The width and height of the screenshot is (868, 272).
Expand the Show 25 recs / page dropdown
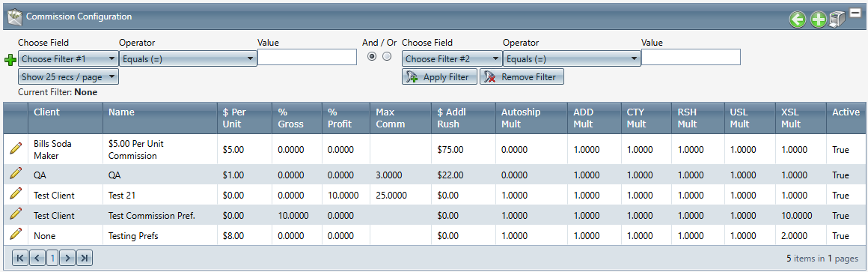tap(68, 77)
